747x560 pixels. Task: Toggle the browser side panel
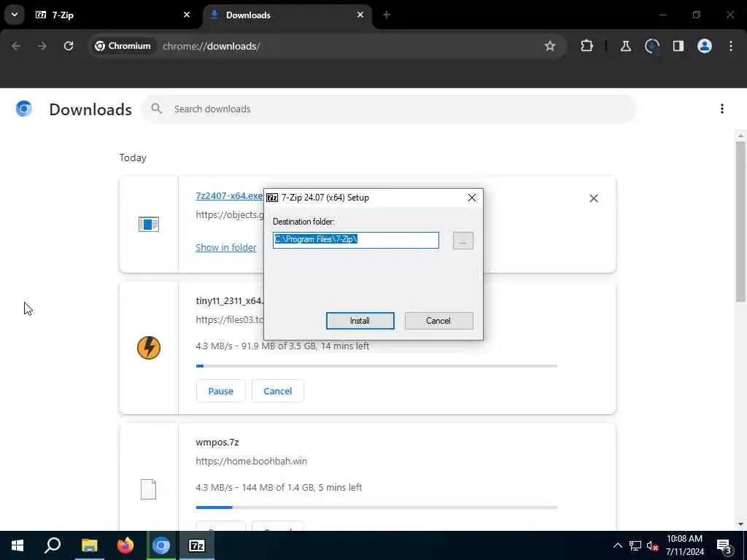pos(678,46)
